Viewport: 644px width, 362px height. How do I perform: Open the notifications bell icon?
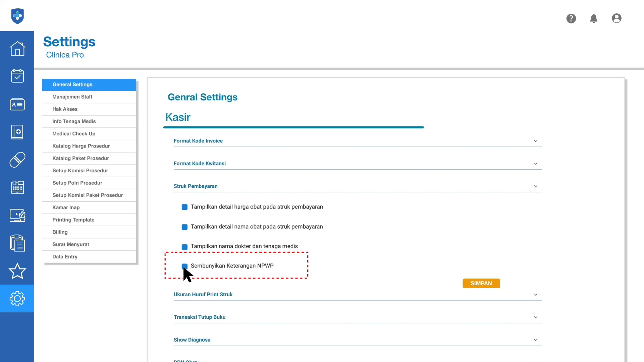[594, 18]
